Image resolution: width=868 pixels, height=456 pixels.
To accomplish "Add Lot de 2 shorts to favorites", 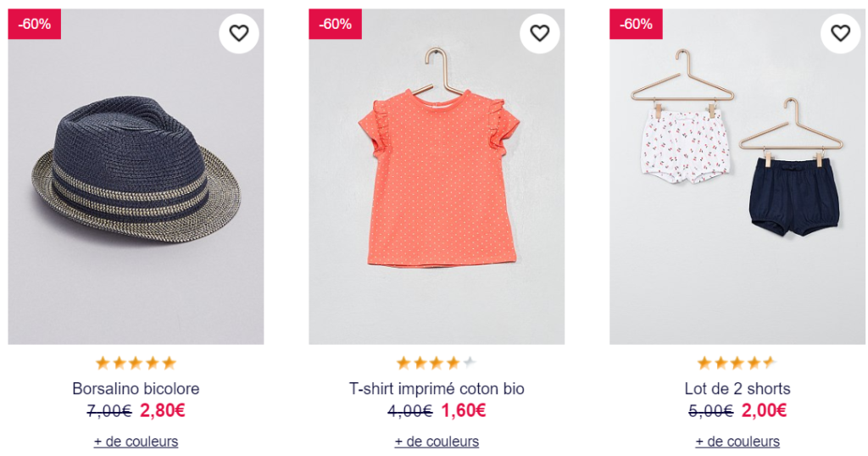I will coord(840,34).
